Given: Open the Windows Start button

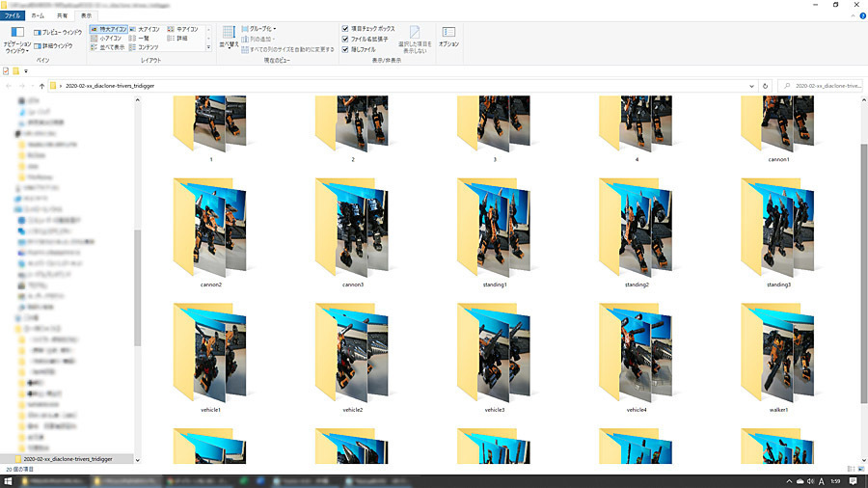Looking at the screenshot, I should coord(9,479).
